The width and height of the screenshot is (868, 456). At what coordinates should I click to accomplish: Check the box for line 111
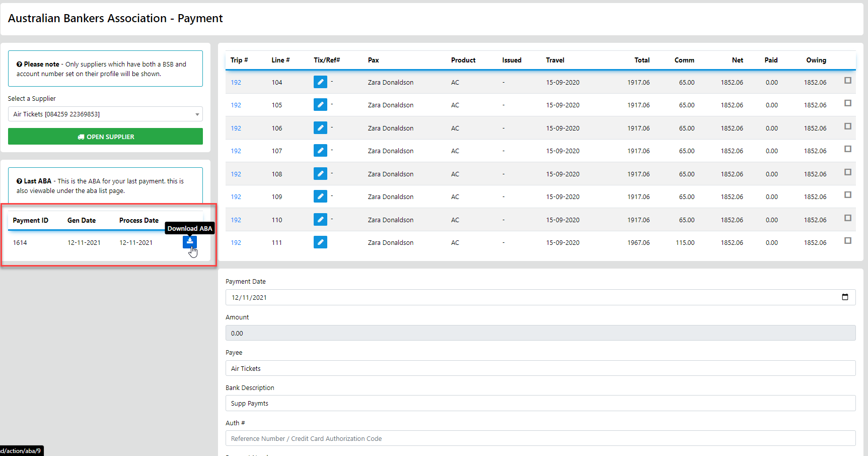(848, 241)
